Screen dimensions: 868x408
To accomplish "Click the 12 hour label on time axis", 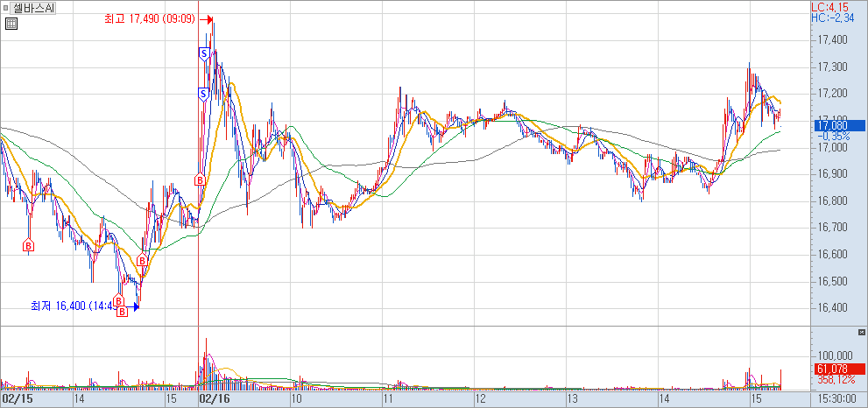I will pos(479,398).
